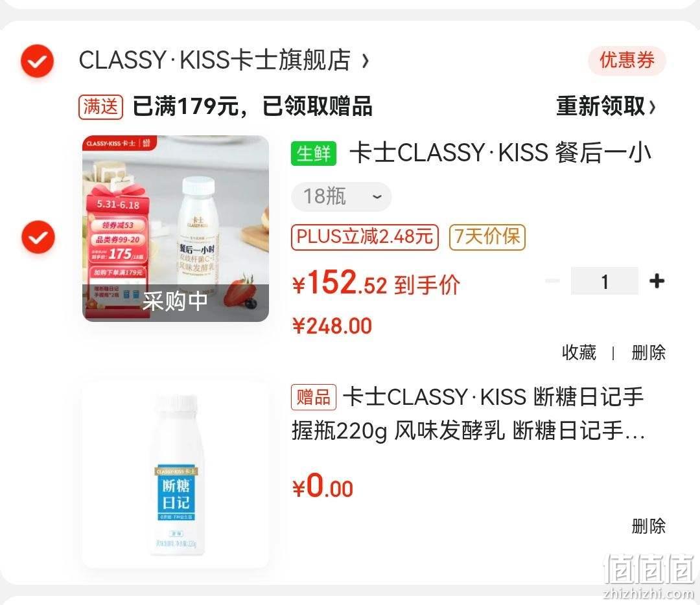The image size is (700, 605).
Task: Click the 生鲜 green tag
Action: click(314, 154)
